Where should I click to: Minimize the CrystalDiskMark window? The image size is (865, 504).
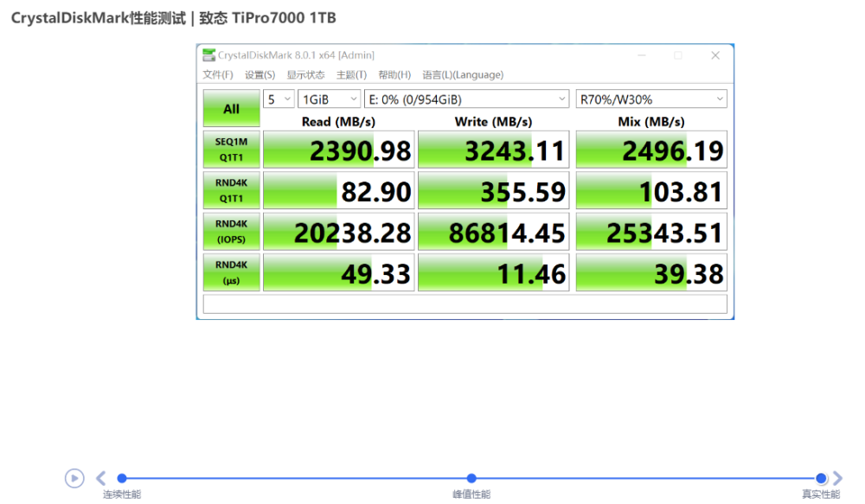pos(642,55)
